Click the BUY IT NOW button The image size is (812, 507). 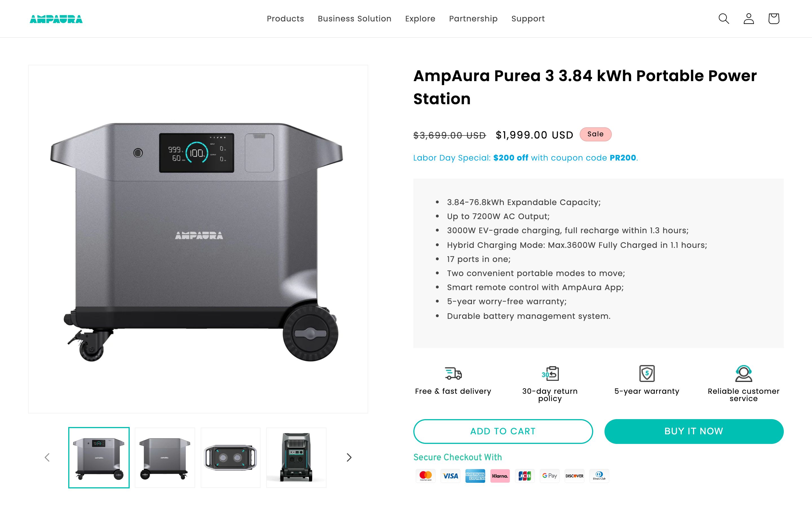coord(693,431)
